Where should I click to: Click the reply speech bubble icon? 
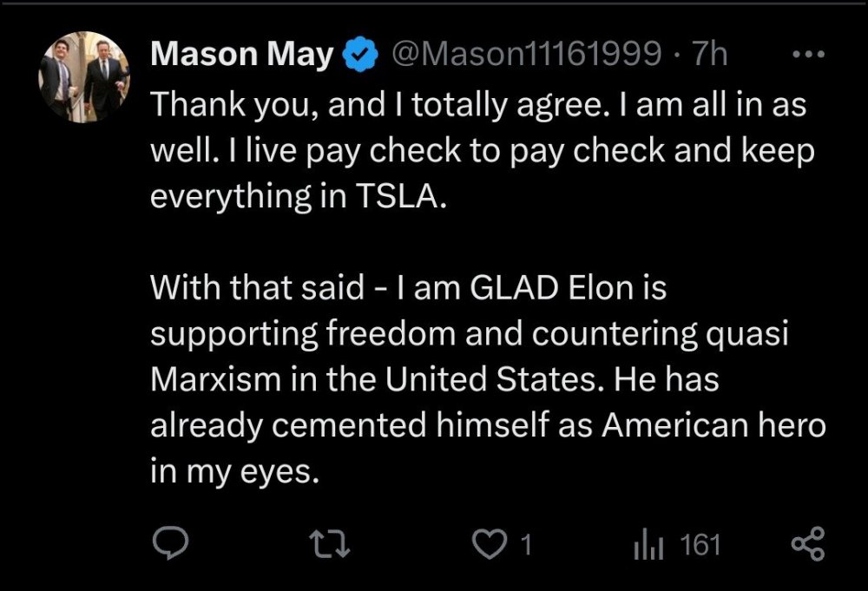coord(166,544)
